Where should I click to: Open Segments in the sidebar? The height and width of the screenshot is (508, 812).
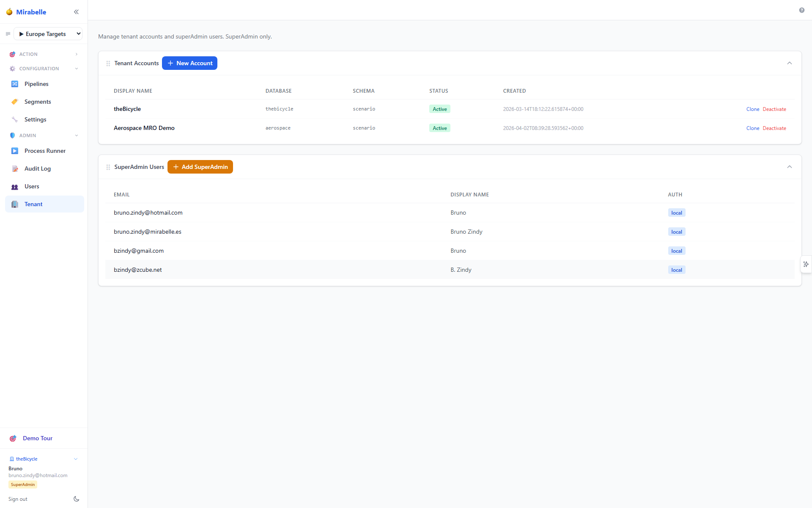[x=44, y=102]
